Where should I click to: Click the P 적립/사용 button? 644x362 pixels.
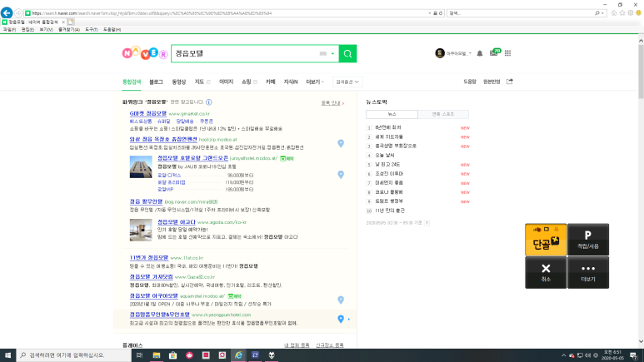coord(588,240)
